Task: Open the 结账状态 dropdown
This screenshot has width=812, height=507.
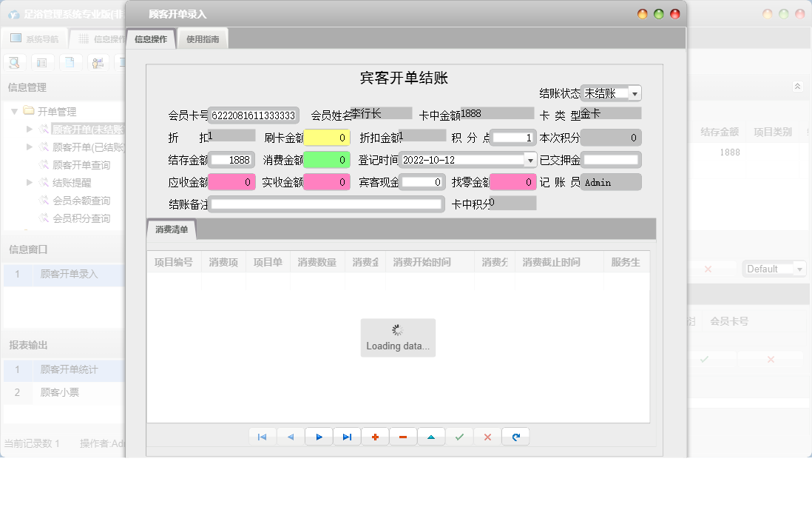Action: coord(635,93)
